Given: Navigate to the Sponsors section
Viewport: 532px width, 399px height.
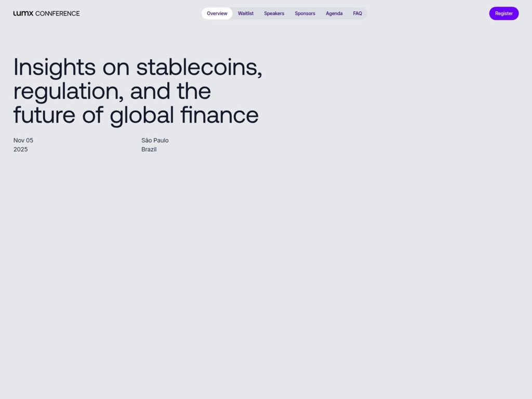Looking at the screenshot, I should (304, 14).
